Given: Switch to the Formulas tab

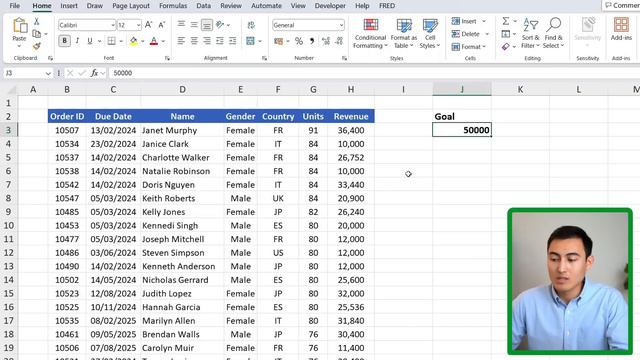Looking at the screenshot, I should tap(173, 6).
